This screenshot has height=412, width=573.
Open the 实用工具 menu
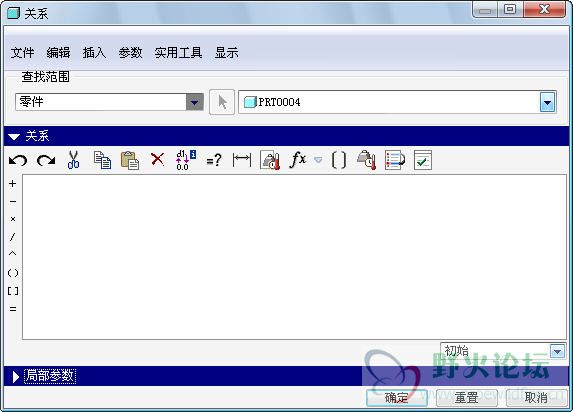[x=178, y=53]
